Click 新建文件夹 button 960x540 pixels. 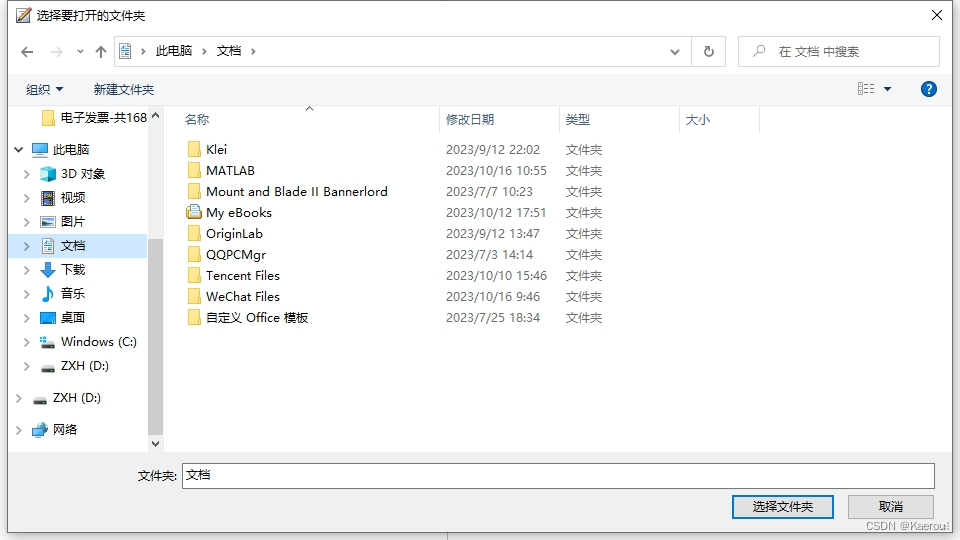click(x=124, y=89)
